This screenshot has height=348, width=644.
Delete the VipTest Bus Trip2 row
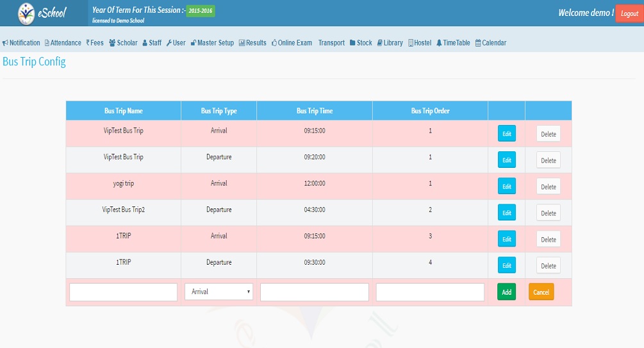click(x=548, y=213)
